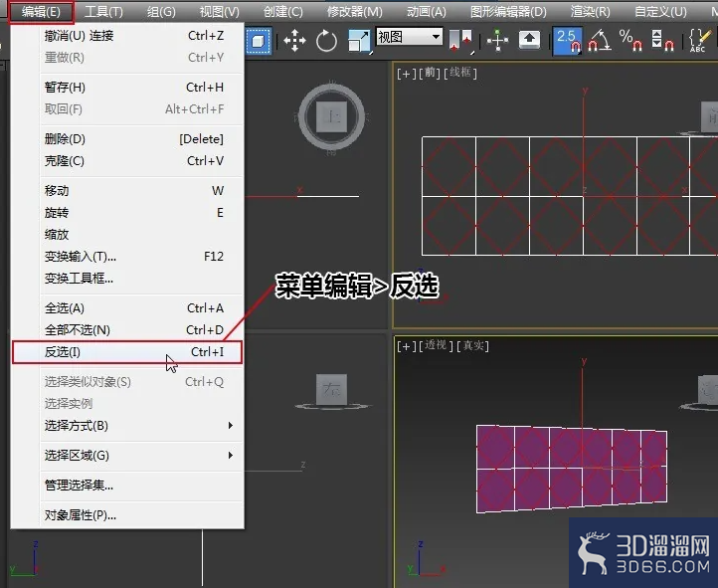This screenshot has height=588, width=718.
Task: Toggle the angle snap icon
Action: click(x=600, y=41)
